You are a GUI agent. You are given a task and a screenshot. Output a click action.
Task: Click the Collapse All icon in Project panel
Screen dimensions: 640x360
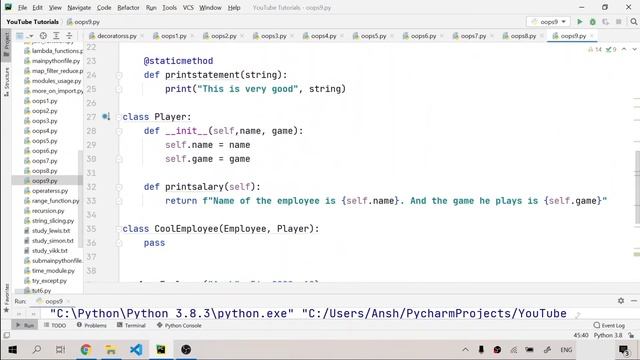(x=69, y=36)
